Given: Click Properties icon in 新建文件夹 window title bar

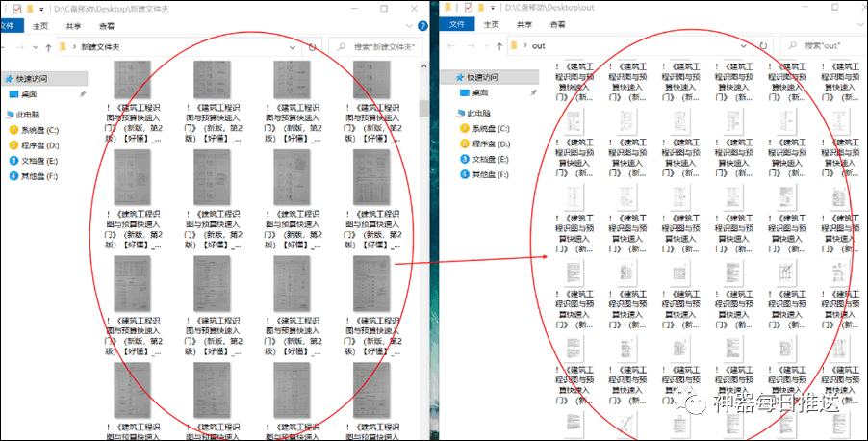Looking at the screenshot, I should (x=17, y=9).
